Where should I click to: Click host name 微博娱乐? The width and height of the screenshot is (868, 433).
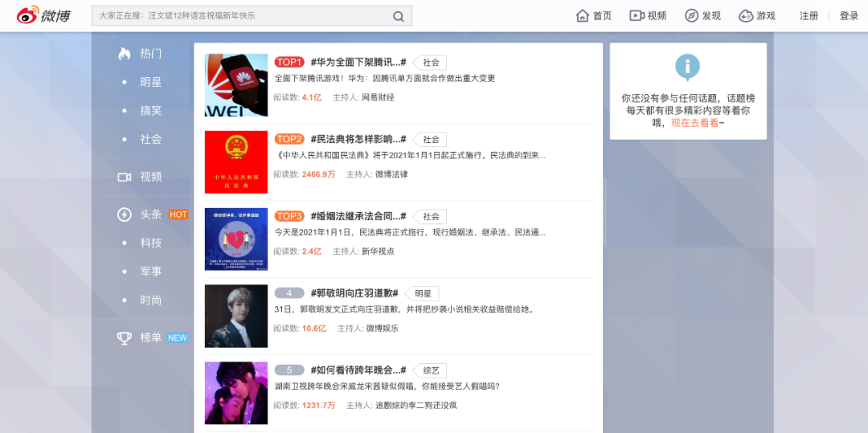pos(382,329)
